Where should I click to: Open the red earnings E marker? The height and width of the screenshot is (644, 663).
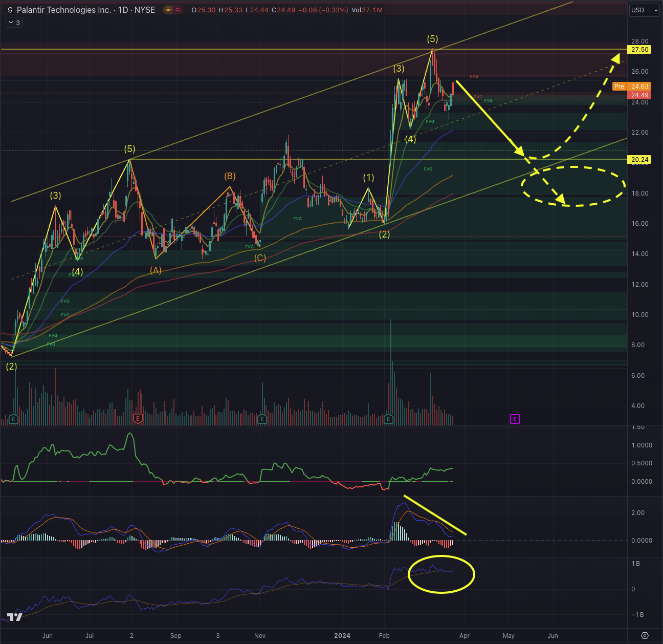point(137,419)
